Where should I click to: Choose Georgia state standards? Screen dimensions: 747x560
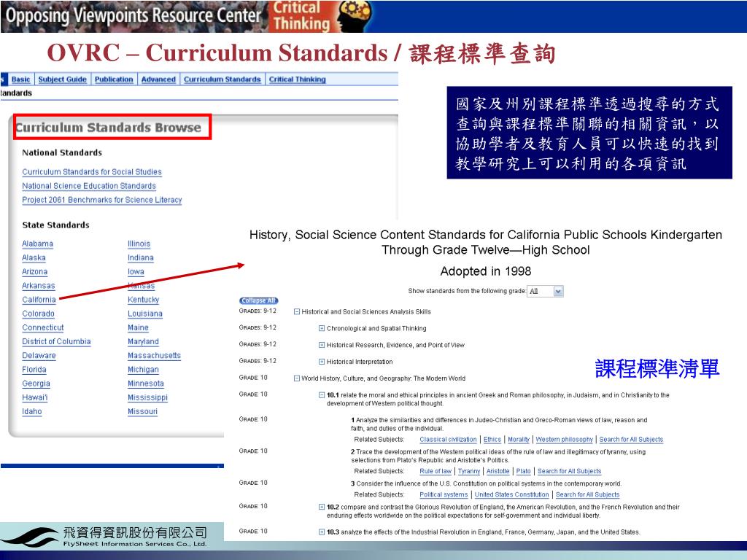tap(36, 384)
